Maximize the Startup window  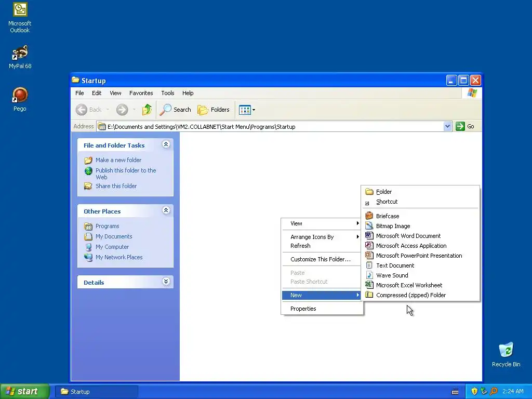(463, 81)
